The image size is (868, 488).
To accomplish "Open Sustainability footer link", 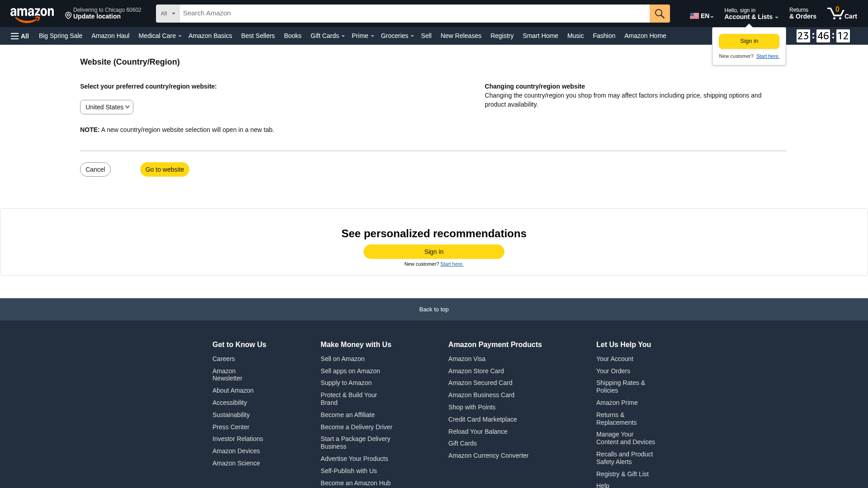I will pos(231,415).
